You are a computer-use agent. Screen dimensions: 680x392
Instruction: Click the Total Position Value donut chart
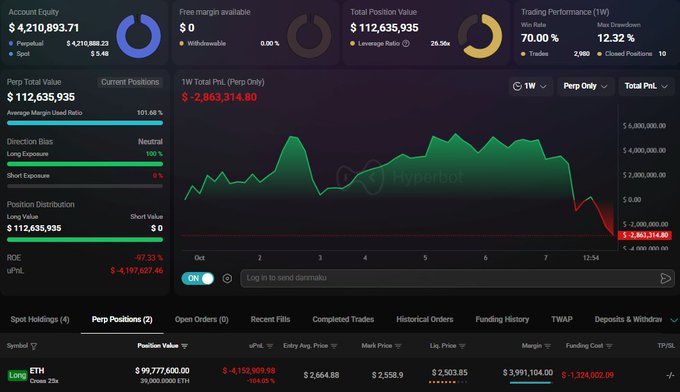click(480, 36)
